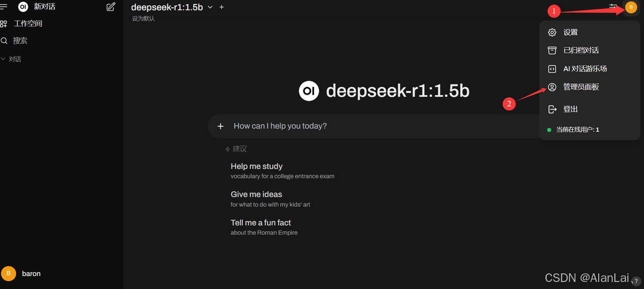Click the 设置 gear icon in the menu
The height and width of the screenshot is (289, 644).
[x=552, y=32]
